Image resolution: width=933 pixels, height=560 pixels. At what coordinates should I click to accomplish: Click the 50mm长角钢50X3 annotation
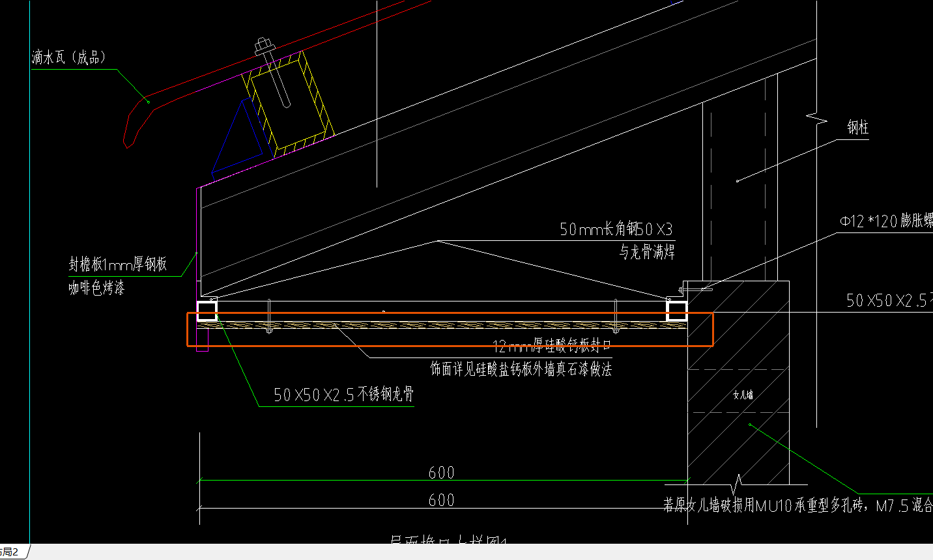(x=616, y=229)
